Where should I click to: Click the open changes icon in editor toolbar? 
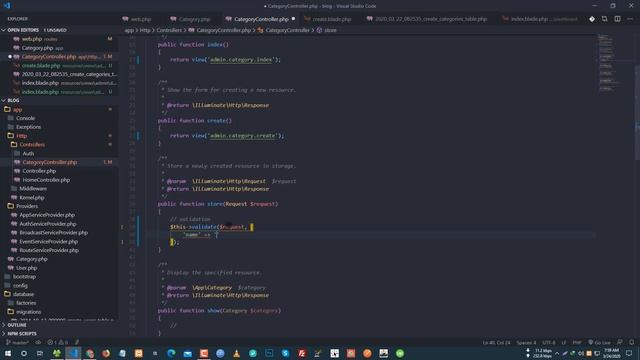pyautogui.click(x=604, y=19)
